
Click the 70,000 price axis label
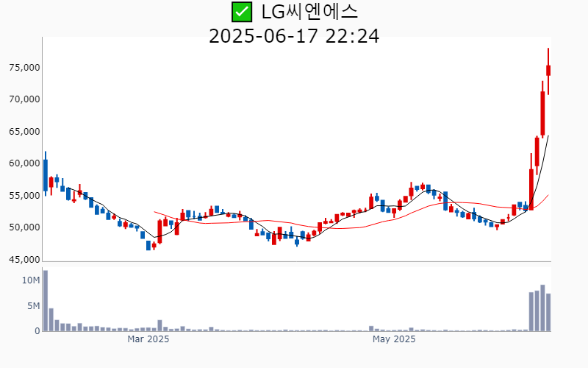pos(24,99)
